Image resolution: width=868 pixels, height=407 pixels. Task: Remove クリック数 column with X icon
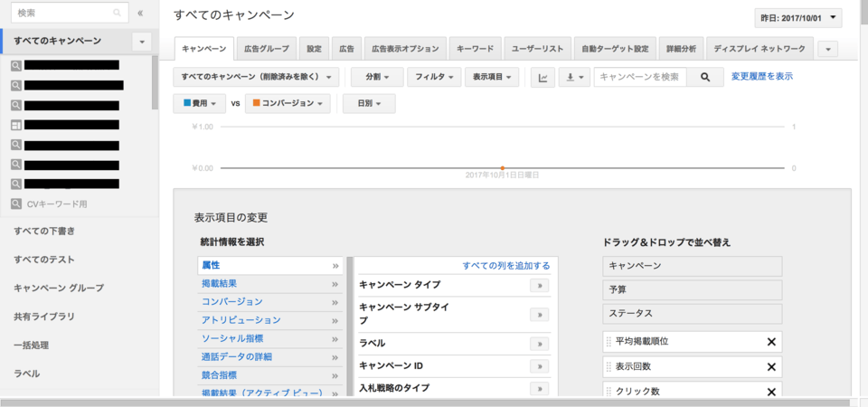coord(771,392)
